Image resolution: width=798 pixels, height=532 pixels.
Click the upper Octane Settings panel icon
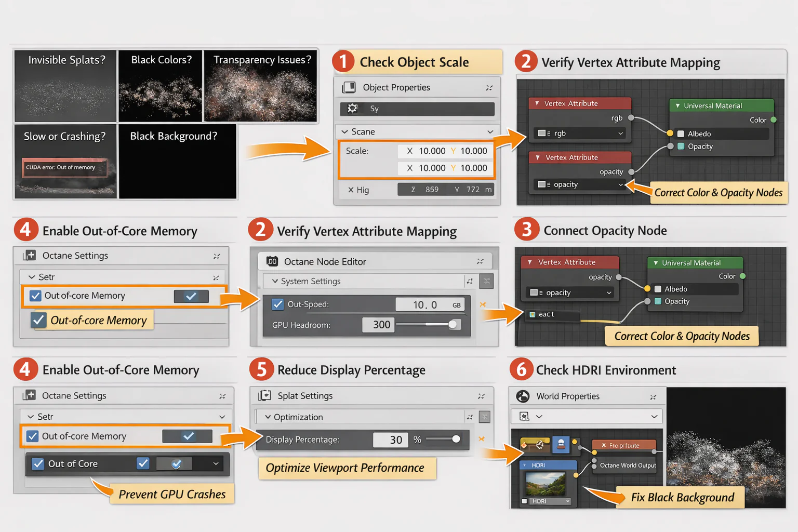(29, 255)
